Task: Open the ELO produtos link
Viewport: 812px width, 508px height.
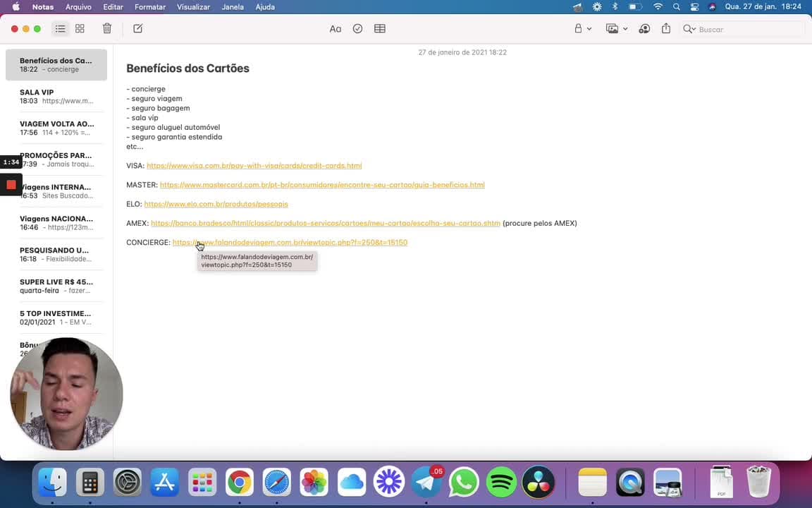Action: (216, 204)
